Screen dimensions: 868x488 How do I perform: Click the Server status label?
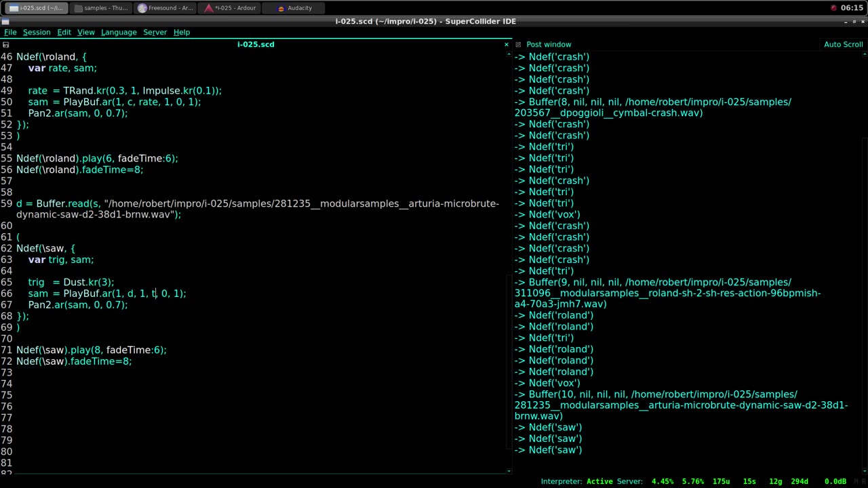(x=629, y=481)
